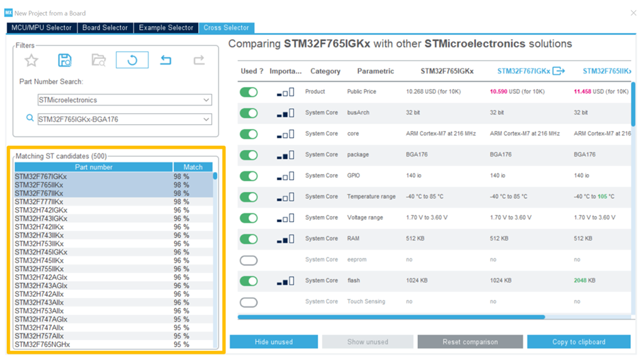Click the undo arrow icon in Filters
644x362 pixels.
(166, 60)
